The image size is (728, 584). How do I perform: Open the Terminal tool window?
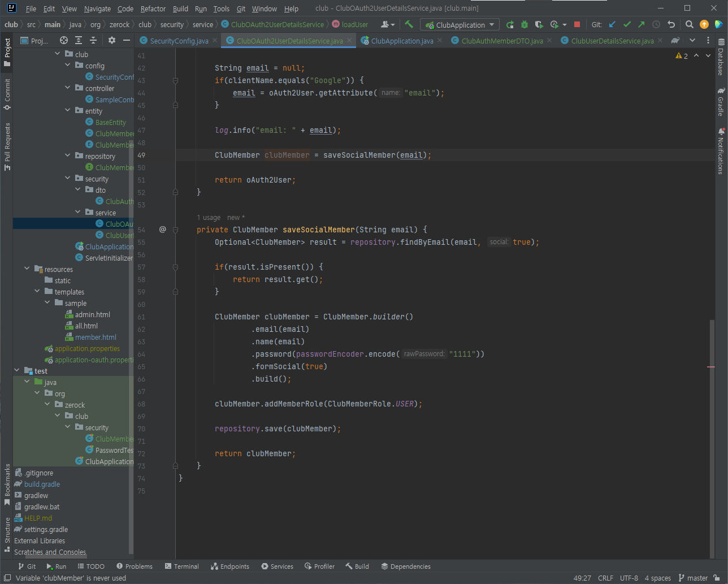(x=181, y=566)
